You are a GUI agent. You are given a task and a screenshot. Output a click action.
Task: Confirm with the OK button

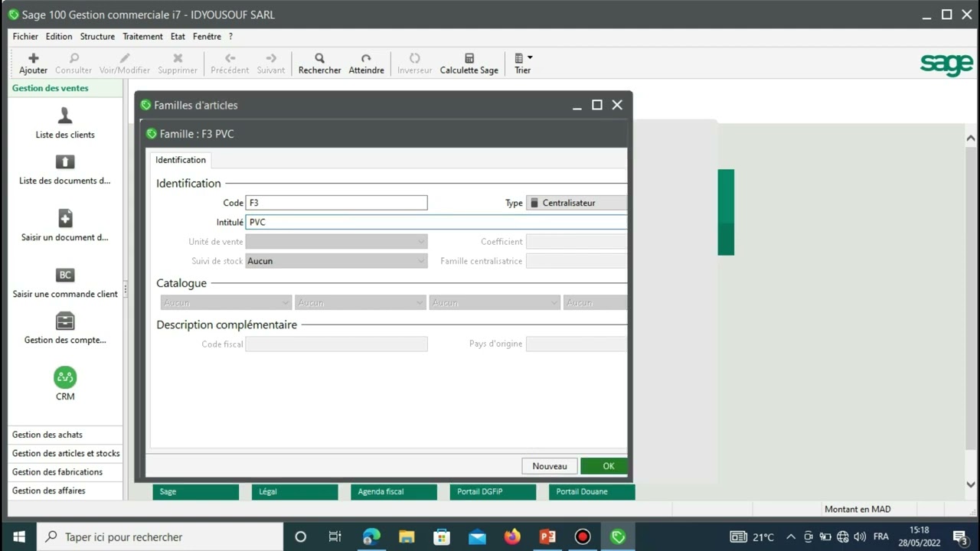coord(604,466)
